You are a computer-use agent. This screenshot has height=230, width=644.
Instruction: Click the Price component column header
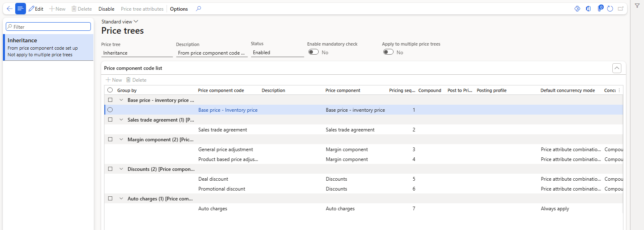(x=343, y=90)
